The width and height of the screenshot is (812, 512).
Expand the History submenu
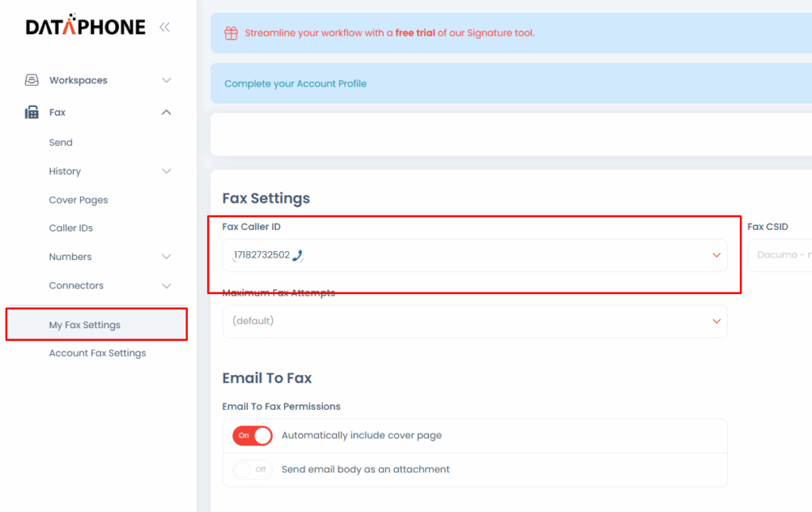click(x=167, y=171)
